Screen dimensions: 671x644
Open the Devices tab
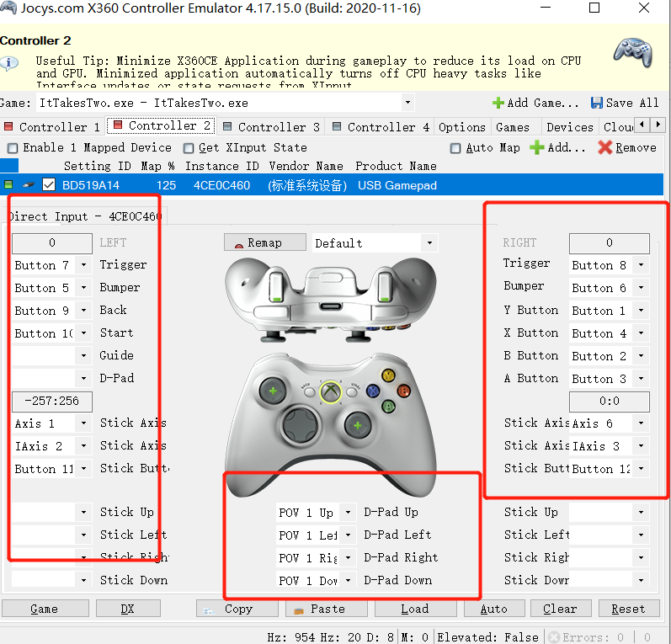[x=570, y=127]
